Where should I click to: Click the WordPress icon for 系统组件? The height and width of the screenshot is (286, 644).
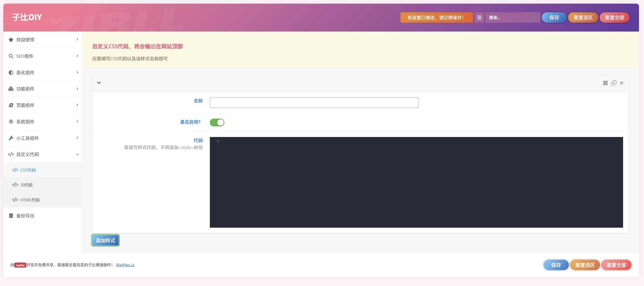pyautogui.click(x=11, y=122)
